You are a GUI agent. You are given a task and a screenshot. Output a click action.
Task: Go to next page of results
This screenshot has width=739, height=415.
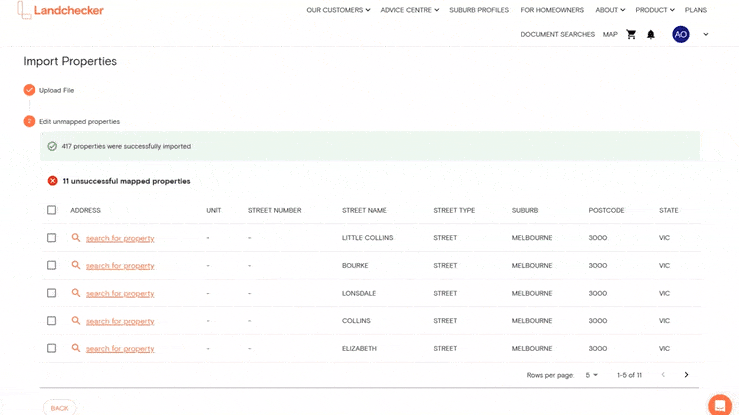686,374
